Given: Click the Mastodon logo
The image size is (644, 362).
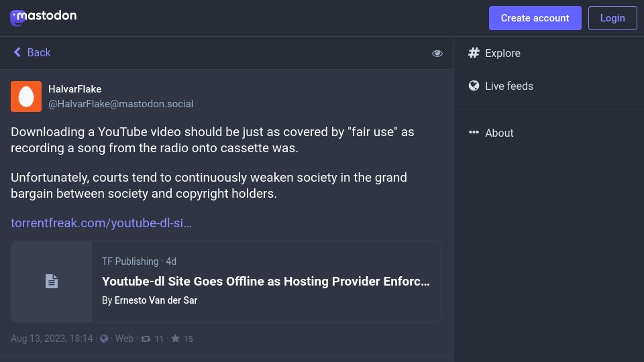Looking at the screenshot, I should click(43, 17).
